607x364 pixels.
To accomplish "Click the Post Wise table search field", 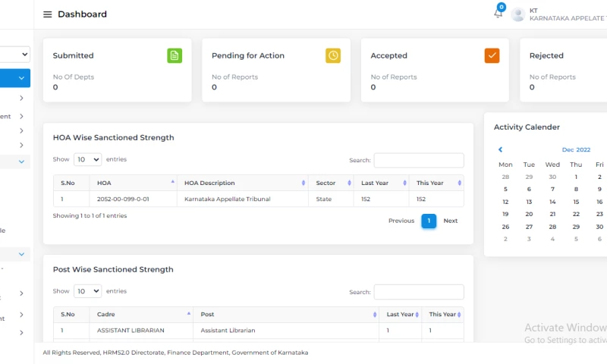I will coord(418,292).
